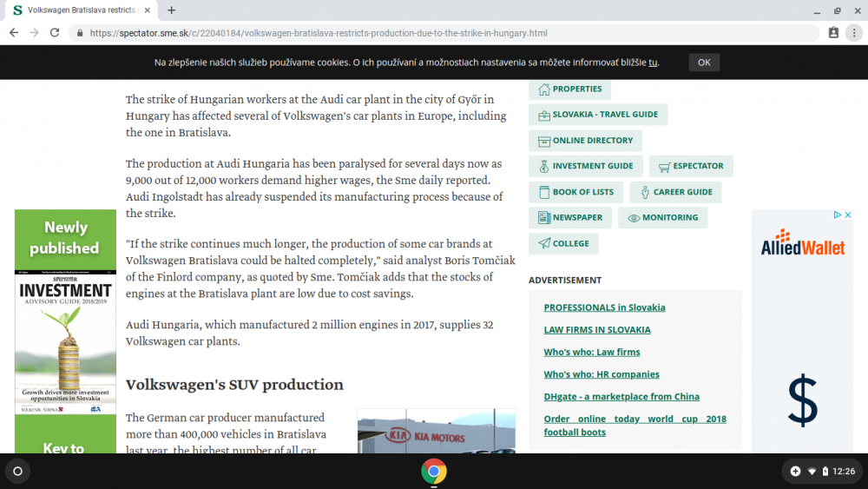
Task: Open a new tab with the plus icon
Action: 172,10
